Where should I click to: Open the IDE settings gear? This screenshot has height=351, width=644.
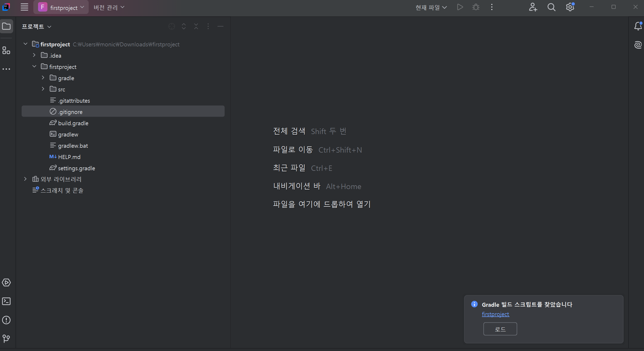pos(570,7)
